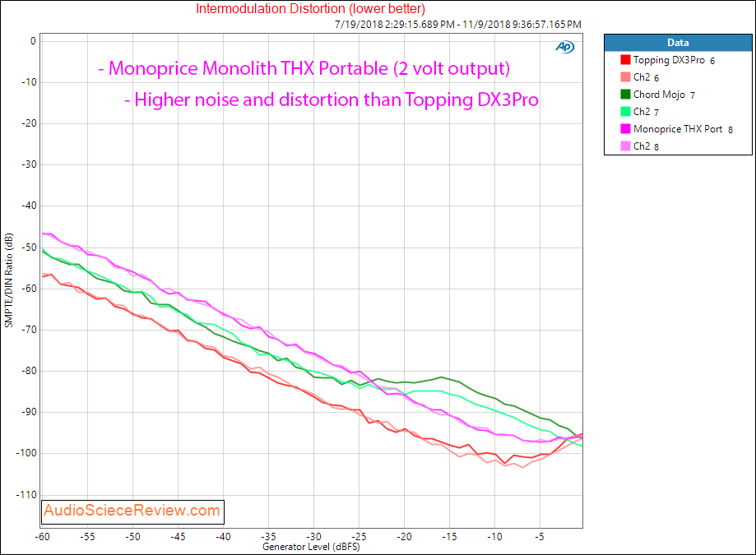This screenshot has height=555, width=756.
Task: Click the Monoprice Monolith THX Portable annotation
Action: [x=304, y=68]
